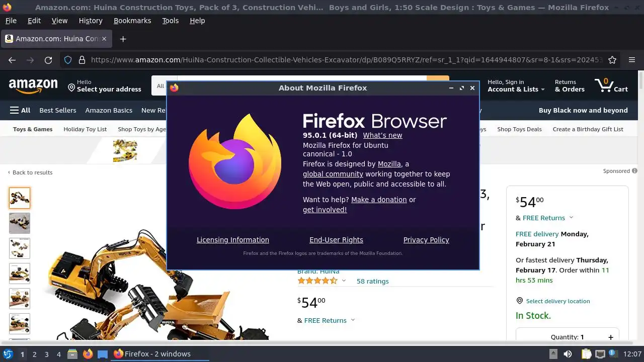This screenshot has height=362, width=644.
Task: Click the Firefox - 2 windows taskbar button
Action: tap(159, 354)
